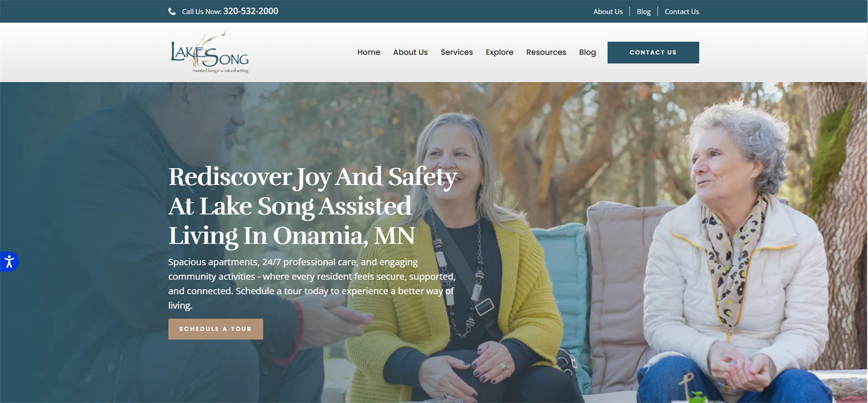The image size is (868, 403).
Task: Click the Lake Song logo
Action: (209, 52)
